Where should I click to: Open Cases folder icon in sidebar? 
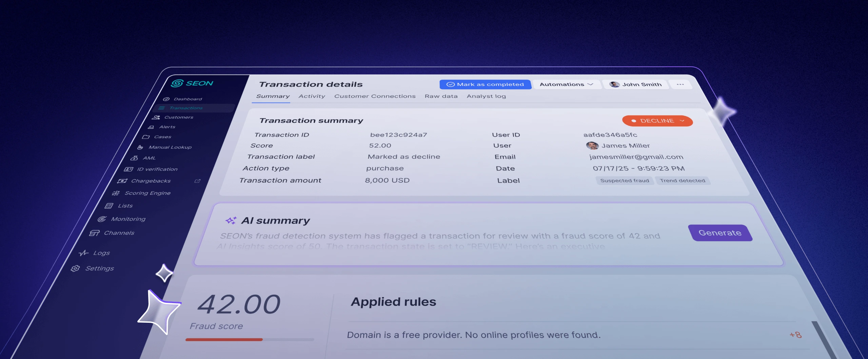[146, 137]
